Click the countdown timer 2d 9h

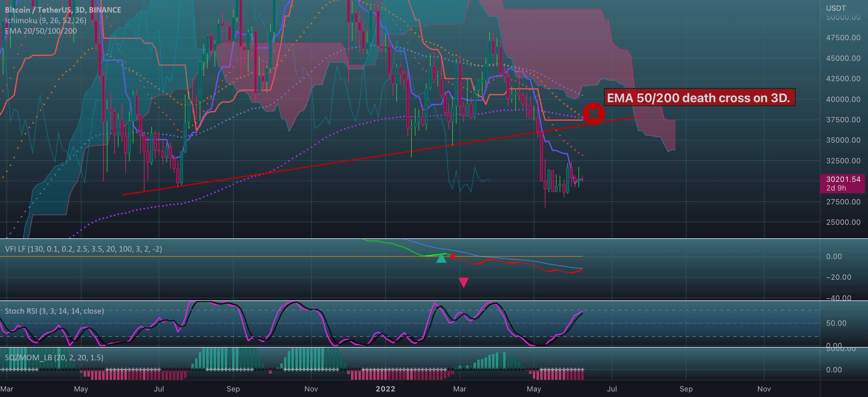point(836,188)
